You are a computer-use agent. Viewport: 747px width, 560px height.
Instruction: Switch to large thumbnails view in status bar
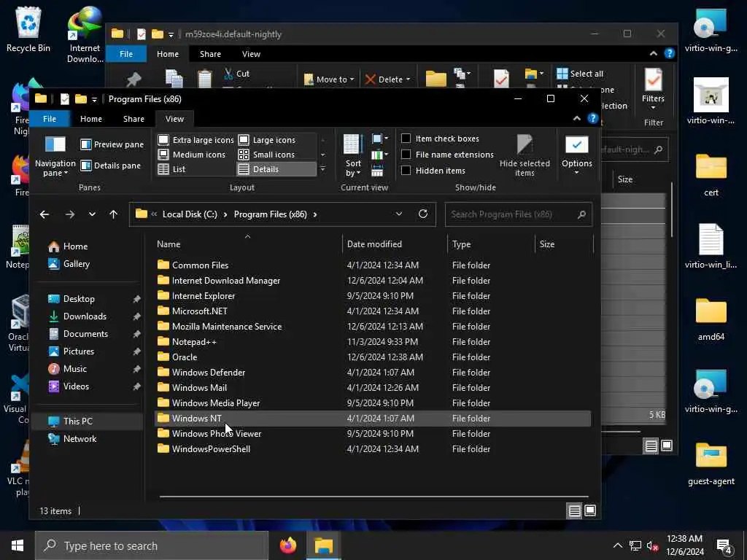[x=589, y=510]
